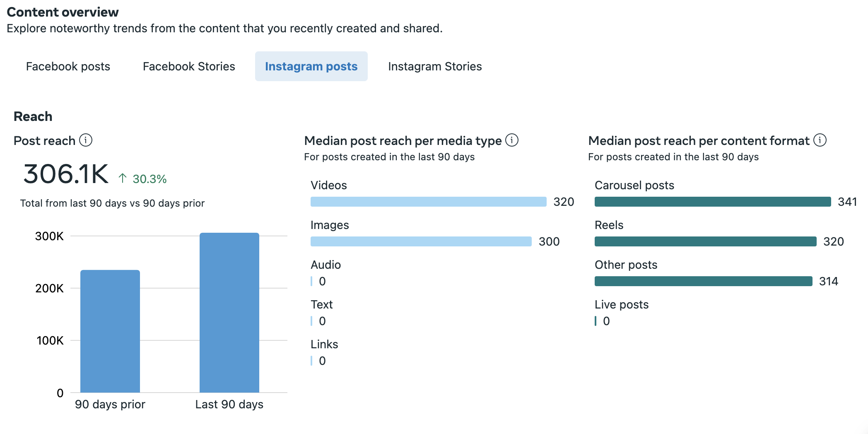Go to the Instagram Stories tab
The image size is (868, 434).
point(435,66)
